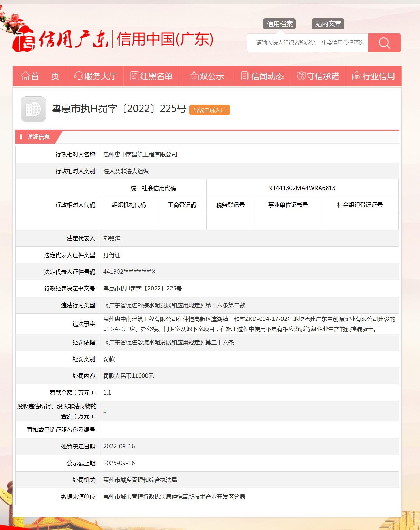The height and width of the screenshot is (530, 420).
Task: Click the news icon for 信闻动态
Action: (246, 76)
